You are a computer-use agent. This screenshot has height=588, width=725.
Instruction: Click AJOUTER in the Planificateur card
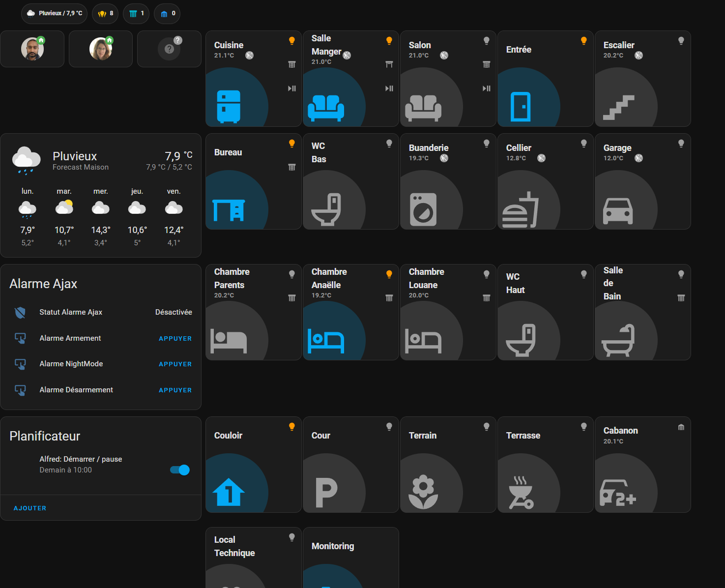pyautogui.click(x=30, y=508)
